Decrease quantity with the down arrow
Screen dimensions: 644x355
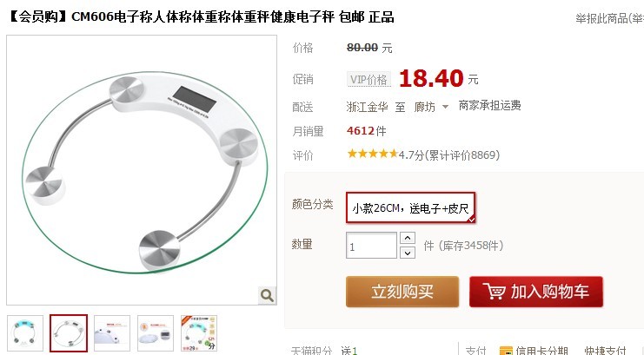(408, 253)
